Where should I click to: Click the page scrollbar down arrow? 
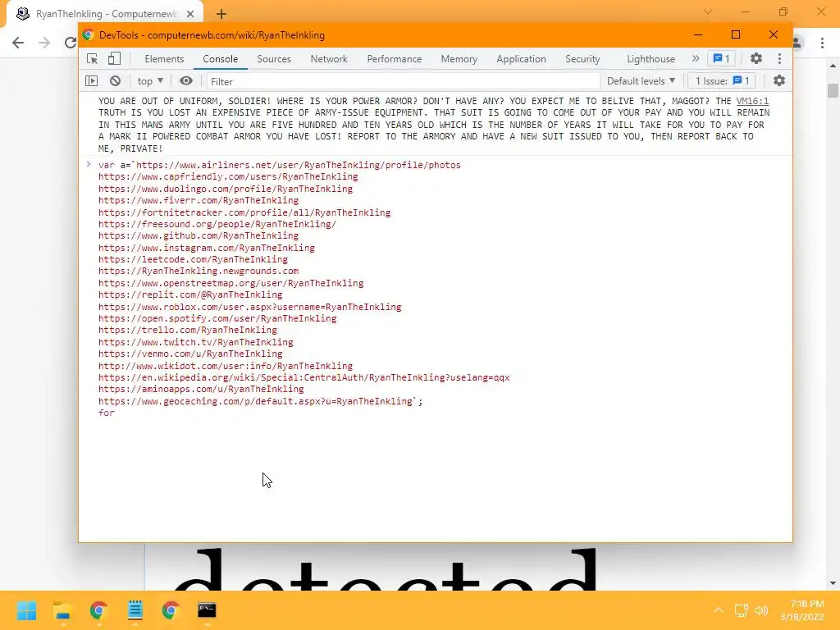pos(833,583)
